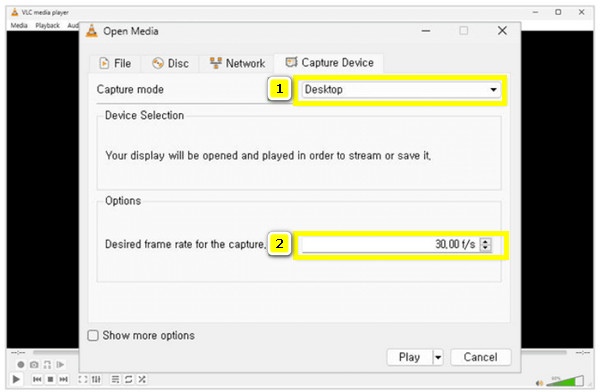Viewport: 600px width, 392px height.
Task: Select the Capture Device tab
Action: tap(329, 62)
